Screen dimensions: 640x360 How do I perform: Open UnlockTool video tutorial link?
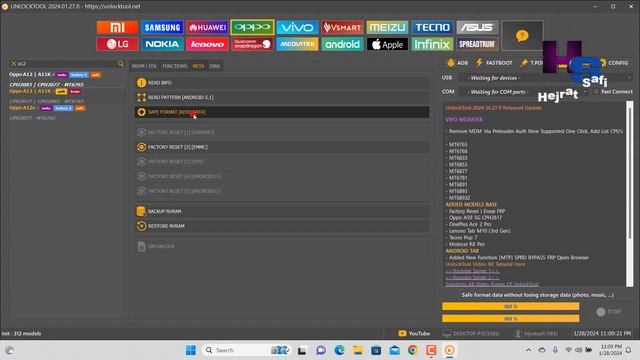485,264
